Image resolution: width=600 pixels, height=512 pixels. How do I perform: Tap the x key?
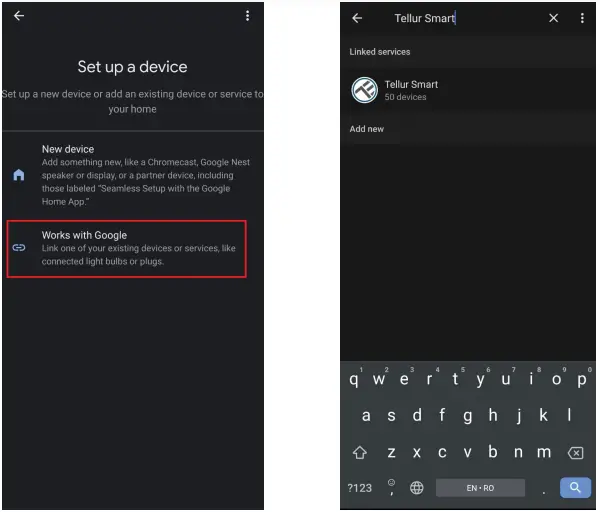click(x=417, y=453)
